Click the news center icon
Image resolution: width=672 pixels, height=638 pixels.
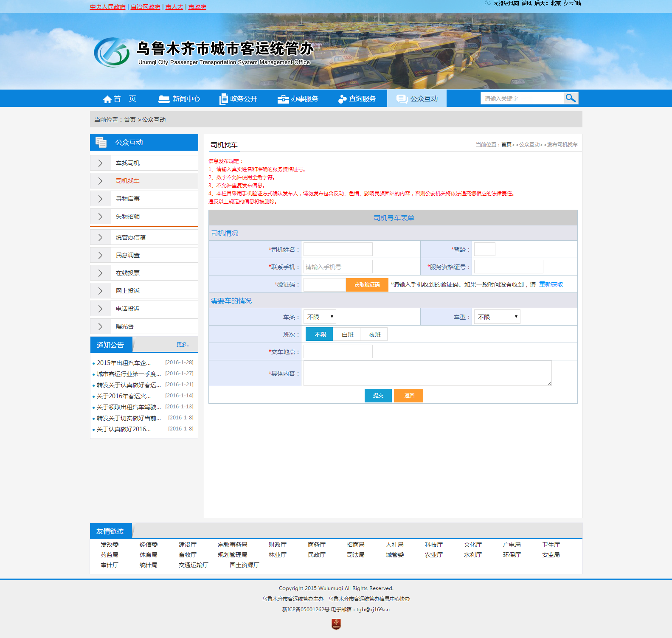[164, 99]
